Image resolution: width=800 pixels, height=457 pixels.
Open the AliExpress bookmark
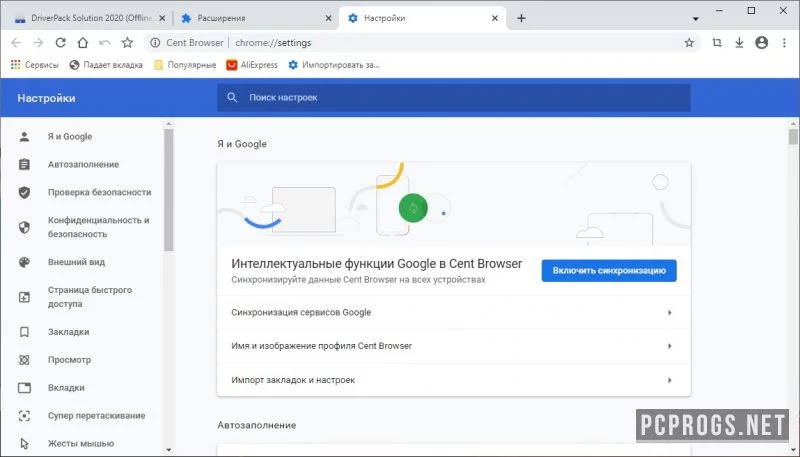[253, 65]
